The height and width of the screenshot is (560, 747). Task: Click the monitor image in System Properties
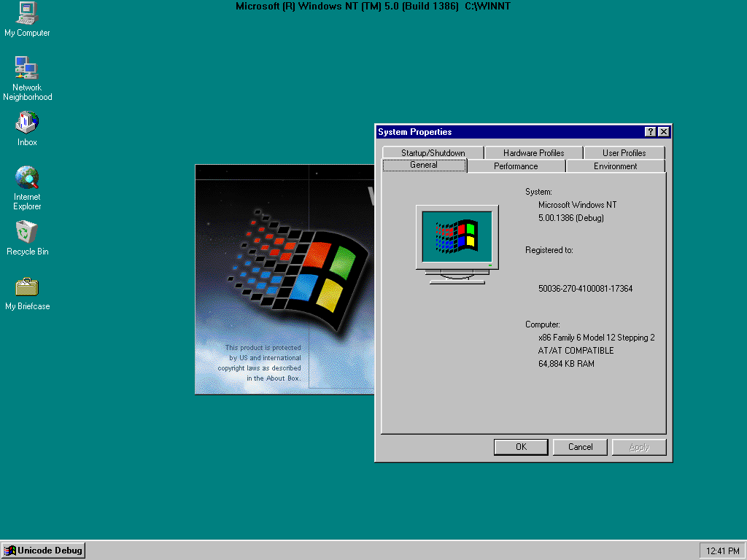457,244
